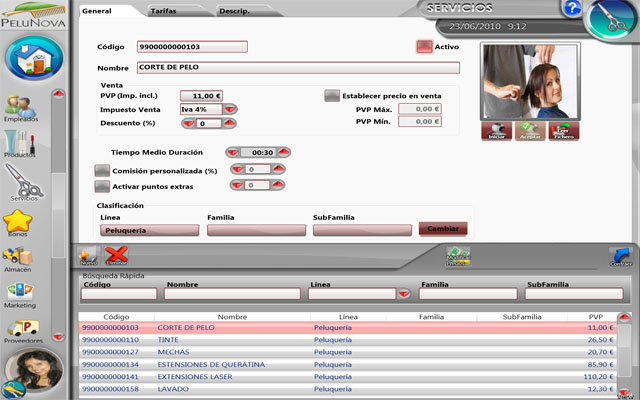This screenshot has height=400, width=640.
Task: Select the TINTE row
Action: point(347,340)
